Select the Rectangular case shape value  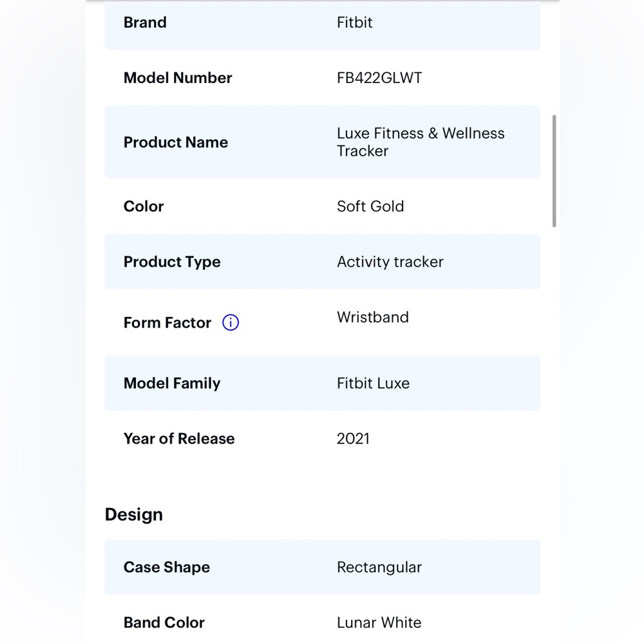click(379, 567)
